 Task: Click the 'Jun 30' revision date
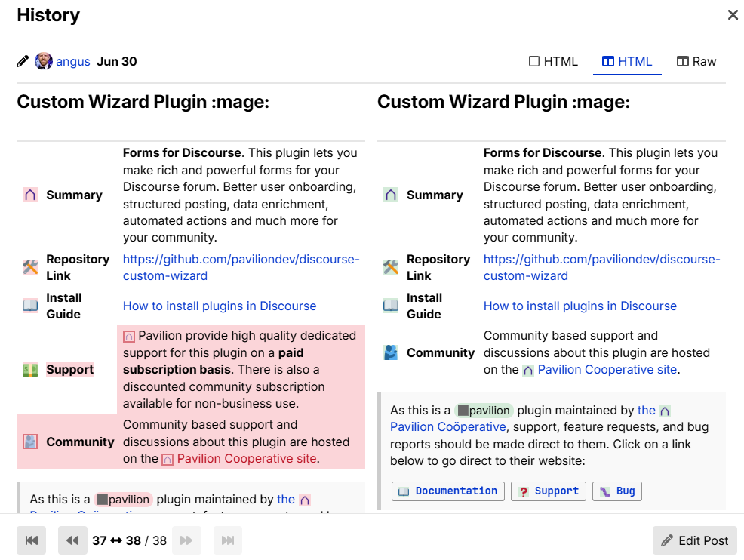point(117,62)
